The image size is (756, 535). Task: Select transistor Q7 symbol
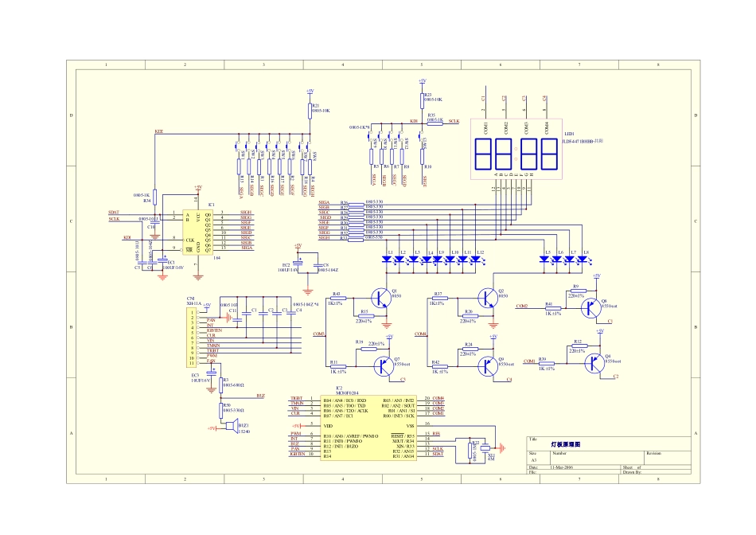coord(386,364)
